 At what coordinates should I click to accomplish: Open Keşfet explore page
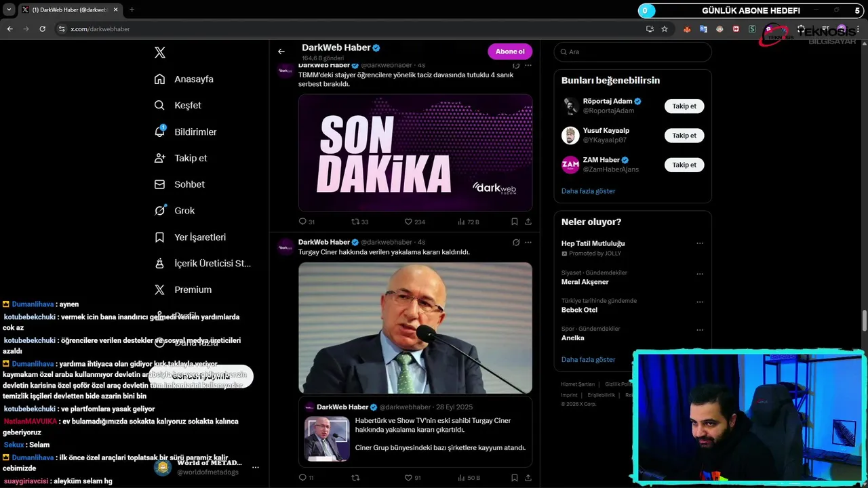[x=178, y=106]
